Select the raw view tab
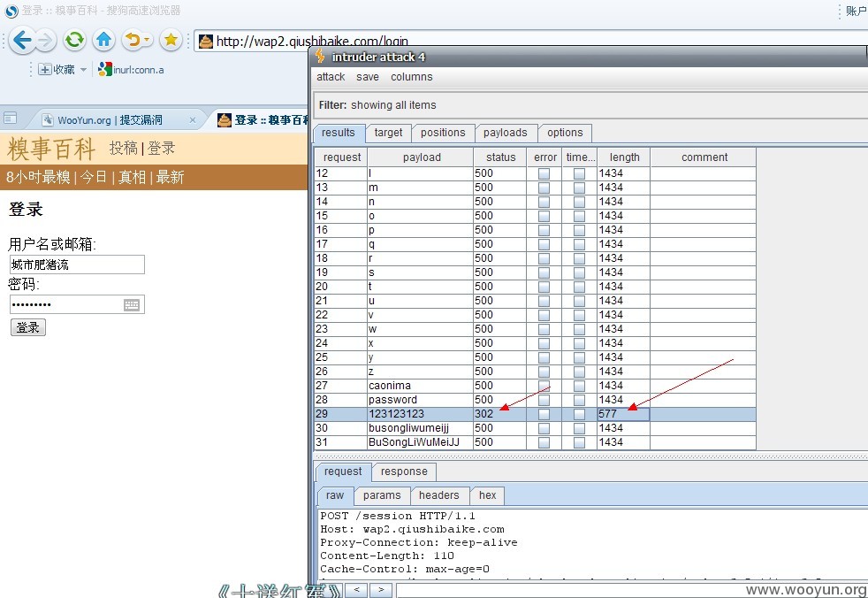The width and height of the screenshot is (868, 598). pyautogui.click(x=335, y=495)
